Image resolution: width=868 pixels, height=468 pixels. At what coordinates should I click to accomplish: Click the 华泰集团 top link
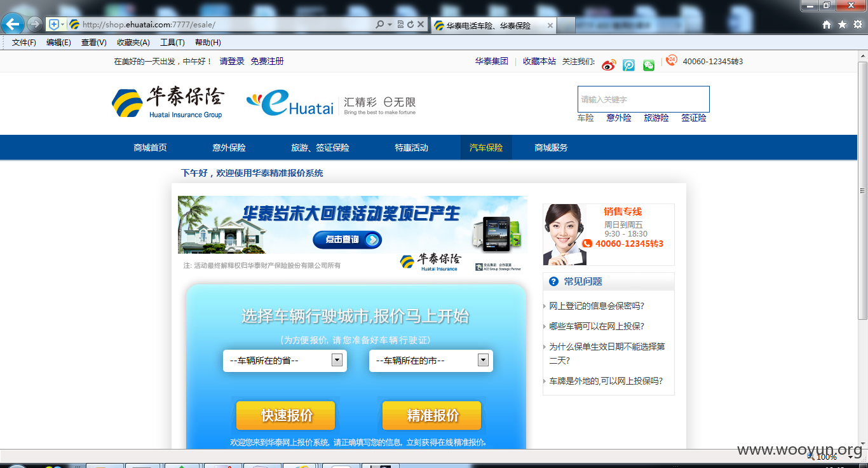[492, 61]
